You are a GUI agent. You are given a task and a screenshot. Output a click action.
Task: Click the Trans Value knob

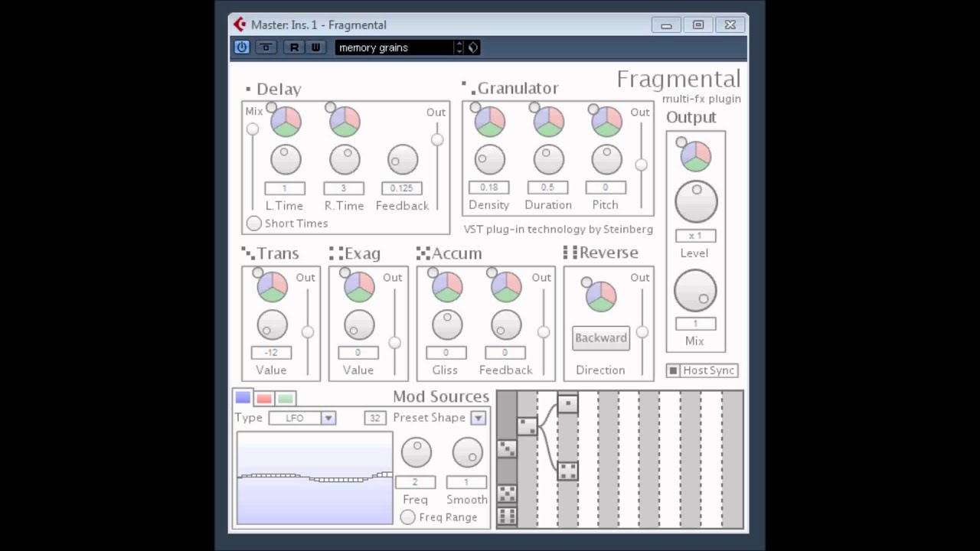(272, 325)
